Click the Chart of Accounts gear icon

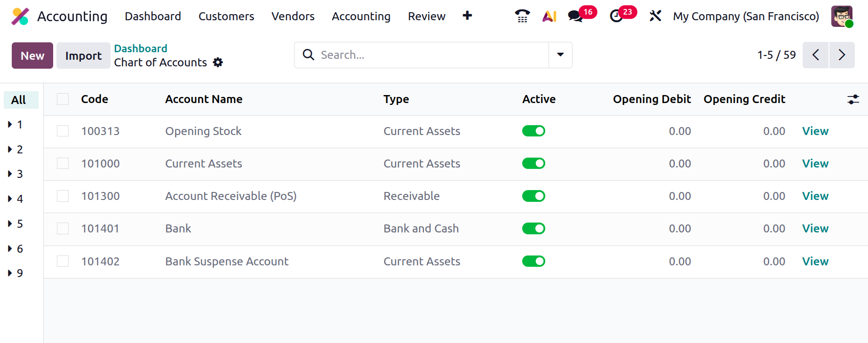[218, 63]
